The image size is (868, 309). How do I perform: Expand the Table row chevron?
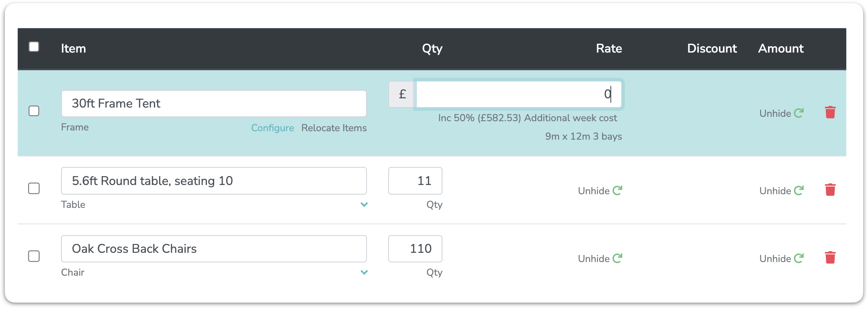coord(364,205)
